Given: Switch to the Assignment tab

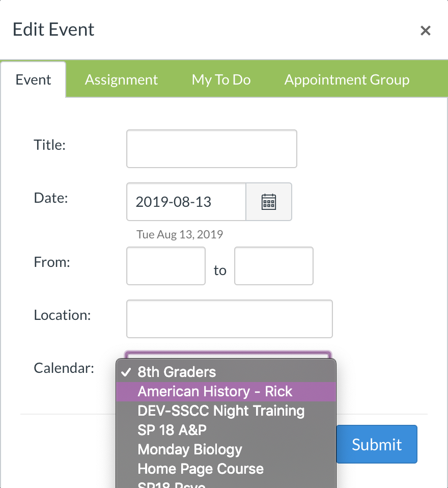Looking at the screenshot, I should pos(121,80).
